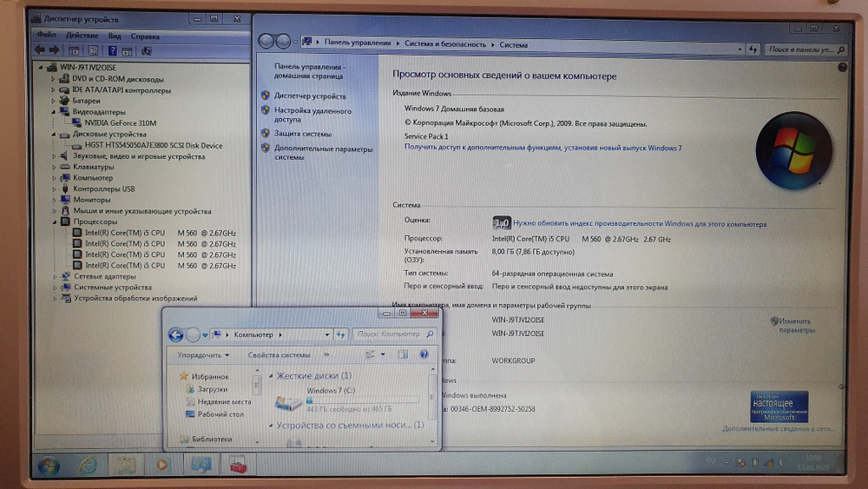Image resolution: width=868 pixels, height=489 pixels.
Task: Open Windows Explorer from the taskbar
Action: (126, 466)
